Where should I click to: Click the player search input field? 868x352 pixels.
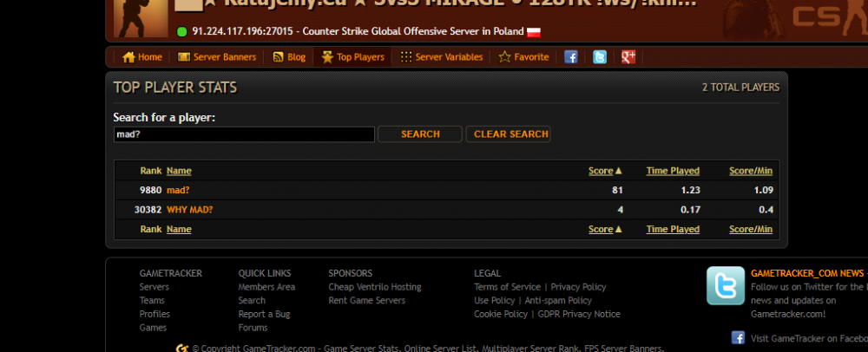coord(244,134)
